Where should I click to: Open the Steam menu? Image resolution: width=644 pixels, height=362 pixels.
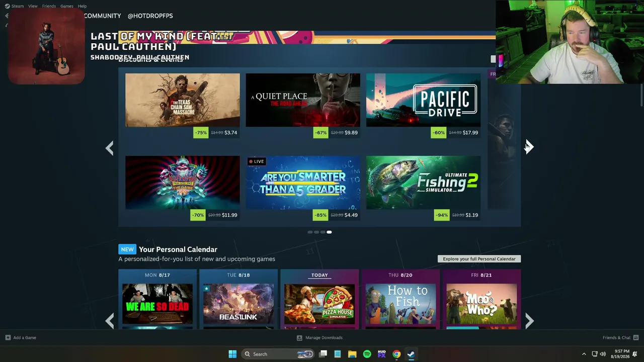tap(18, 6)
